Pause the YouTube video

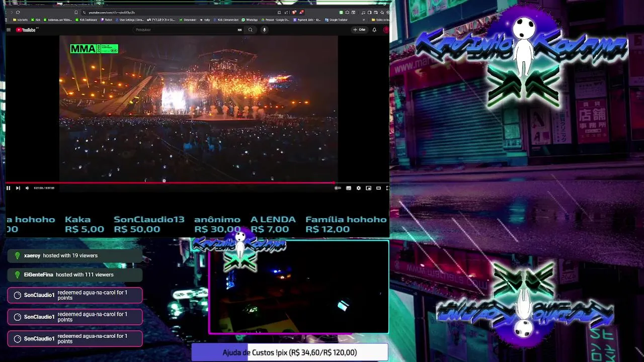(x=8, y=188)
